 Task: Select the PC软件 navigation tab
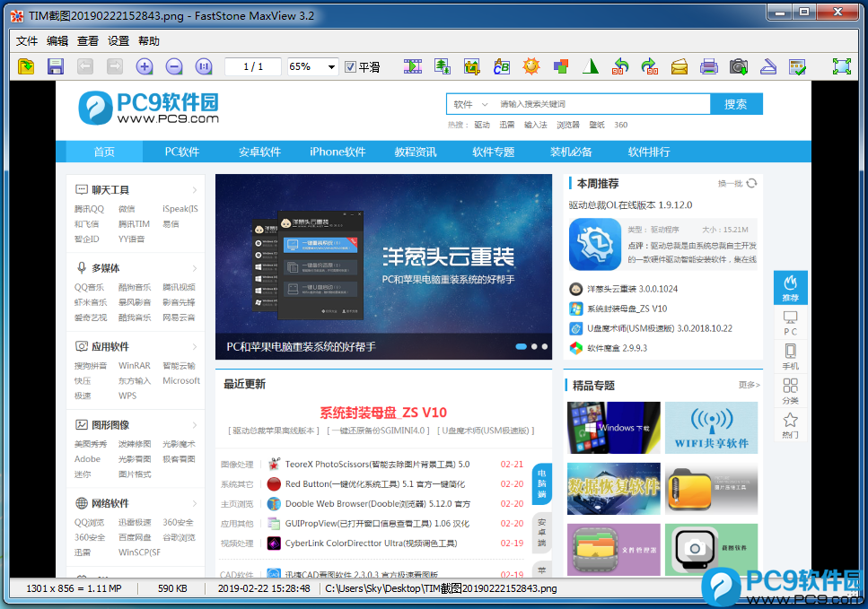tap(181, 152)
